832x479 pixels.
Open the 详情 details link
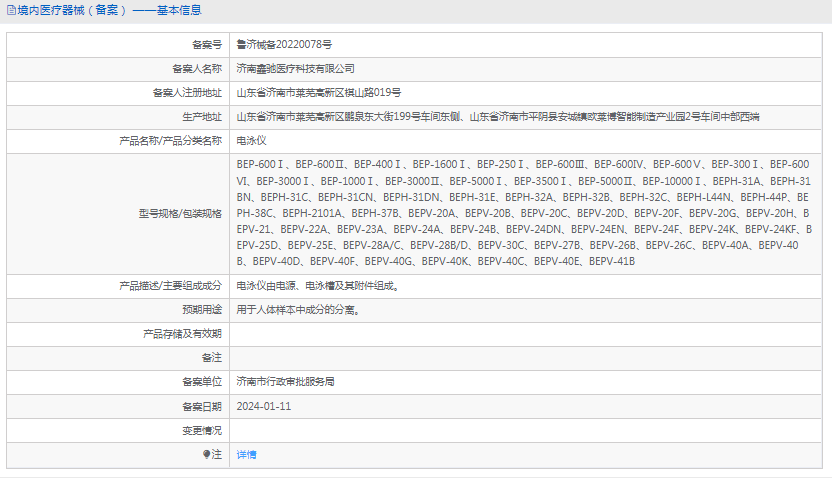pyautogui.click(x=246, y=455)
